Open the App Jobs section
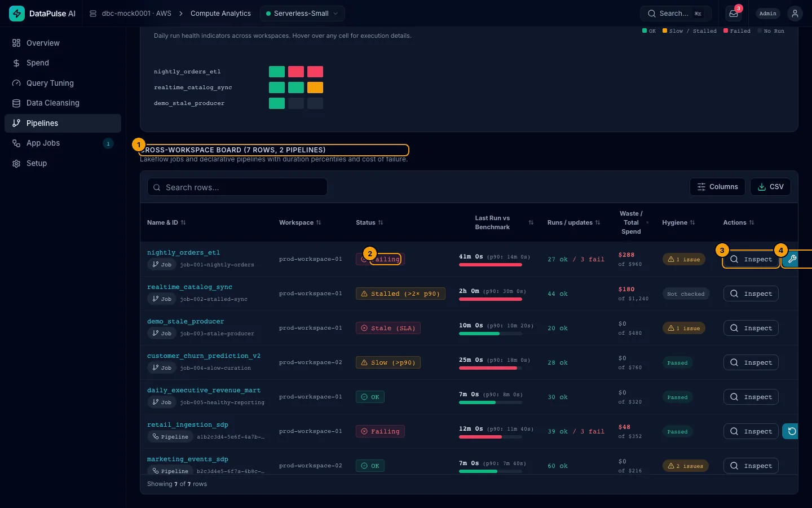 coord(63,143)
